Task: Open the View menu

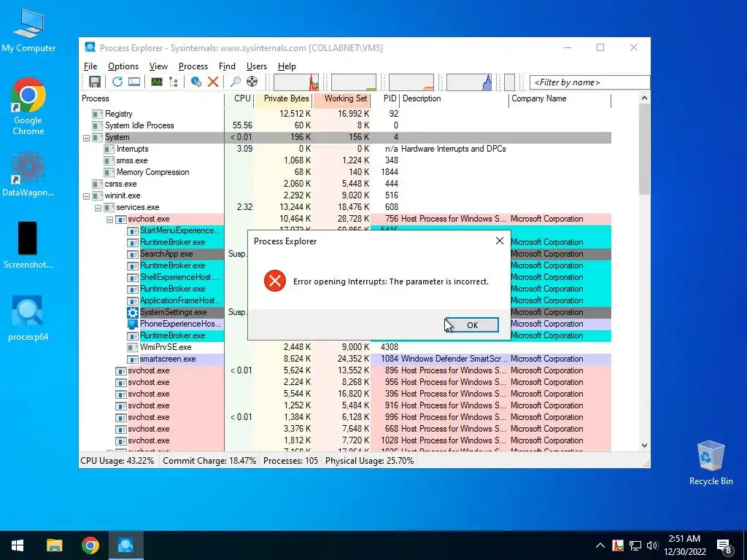Action: pos(158,66)
